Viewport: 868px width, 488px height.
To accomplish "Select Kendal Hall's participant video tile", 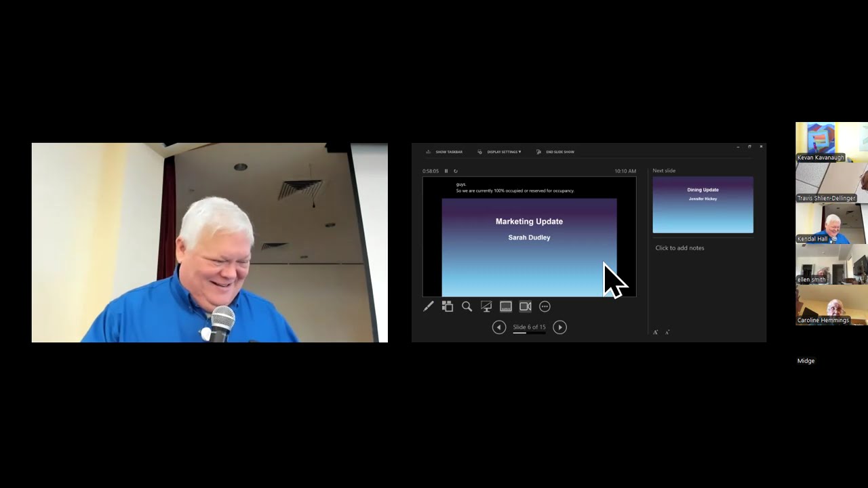I will click(831, 224).
